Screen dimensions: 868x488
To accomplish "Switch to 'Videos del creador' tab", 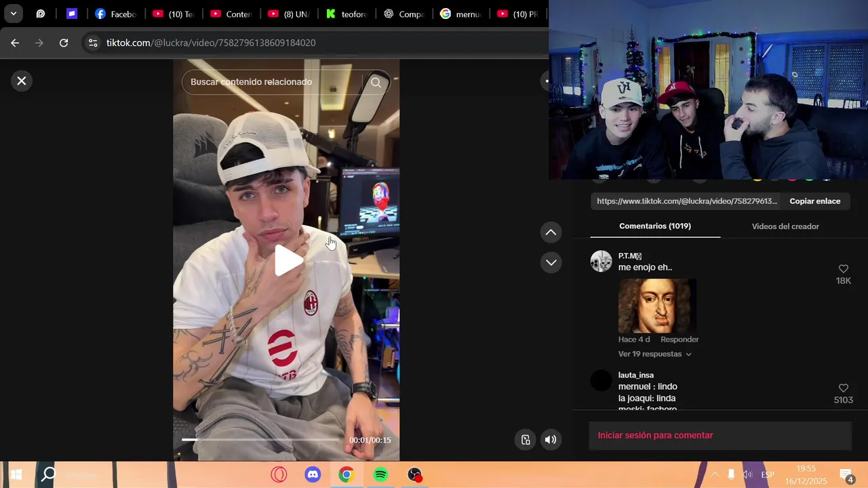I will [785, 226].
